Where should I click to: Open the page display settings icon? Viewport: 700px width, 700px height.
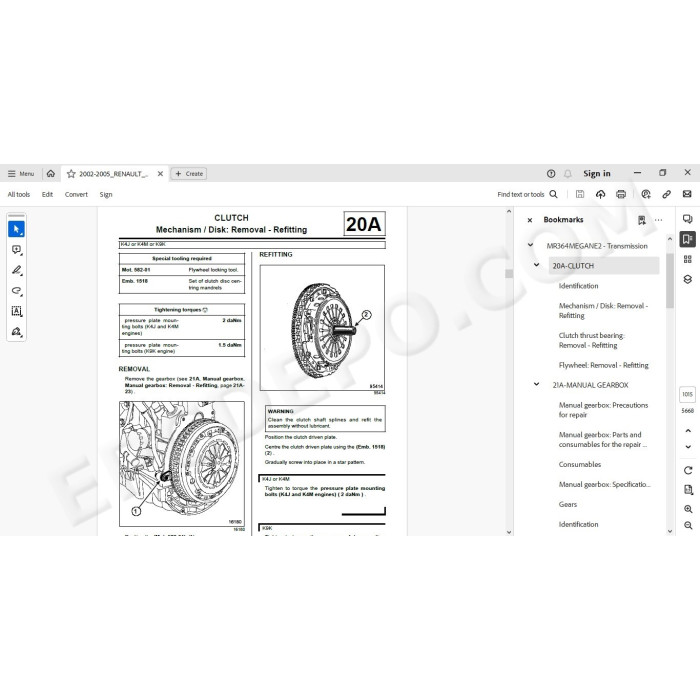coord(688,490)
